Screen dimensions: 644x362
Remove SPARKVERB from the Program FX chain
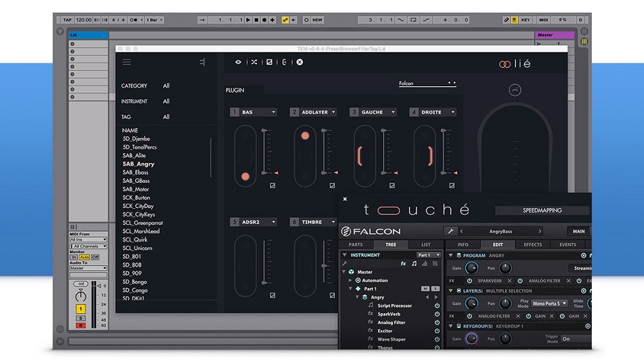(x=509, y=281)
